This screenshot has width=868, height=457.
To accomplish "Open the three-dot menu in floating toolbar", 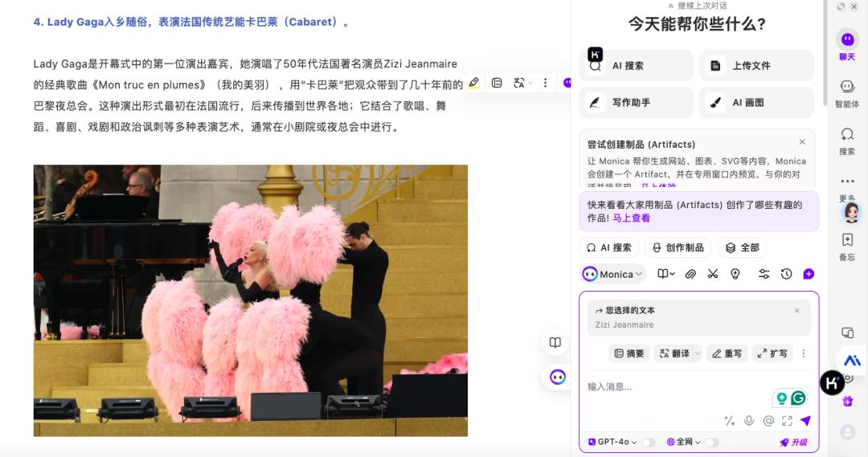I will pos(545,83).
